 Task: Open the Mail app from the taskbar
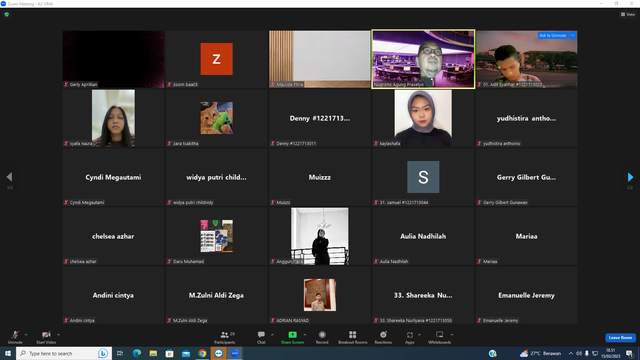(x=186, y=353)
